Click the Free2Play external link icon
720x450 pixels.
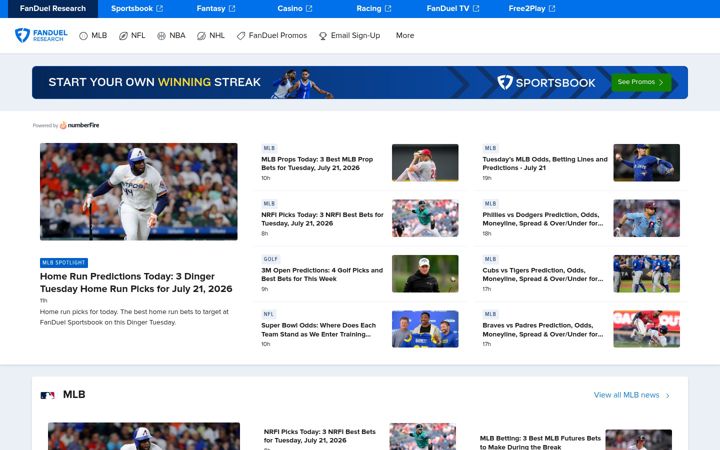point(552,9)
